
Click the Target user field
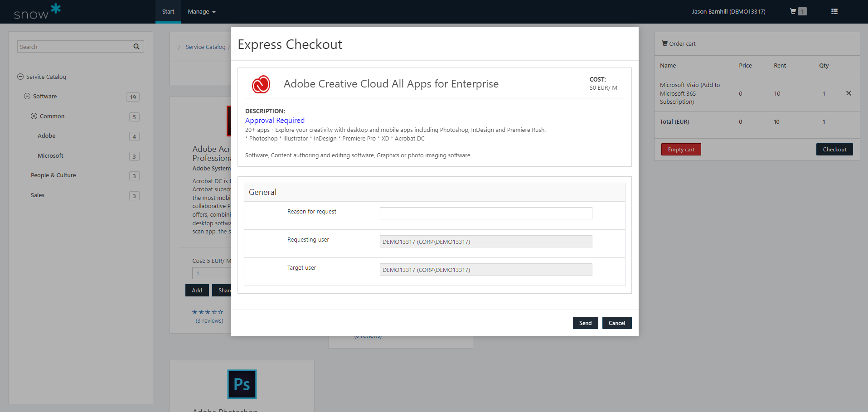(x=486, y=270)
